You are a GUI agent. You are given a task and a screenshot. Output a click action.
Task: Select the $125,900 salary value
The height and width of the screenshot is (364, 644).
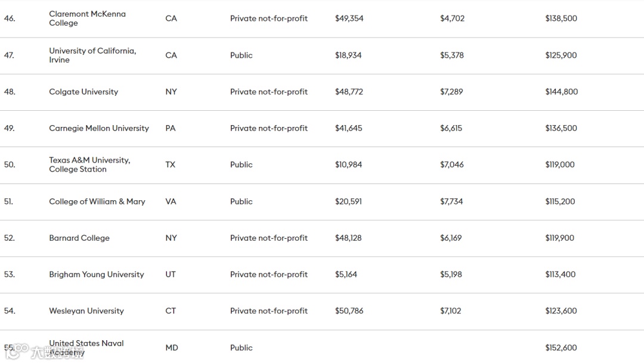561,55
